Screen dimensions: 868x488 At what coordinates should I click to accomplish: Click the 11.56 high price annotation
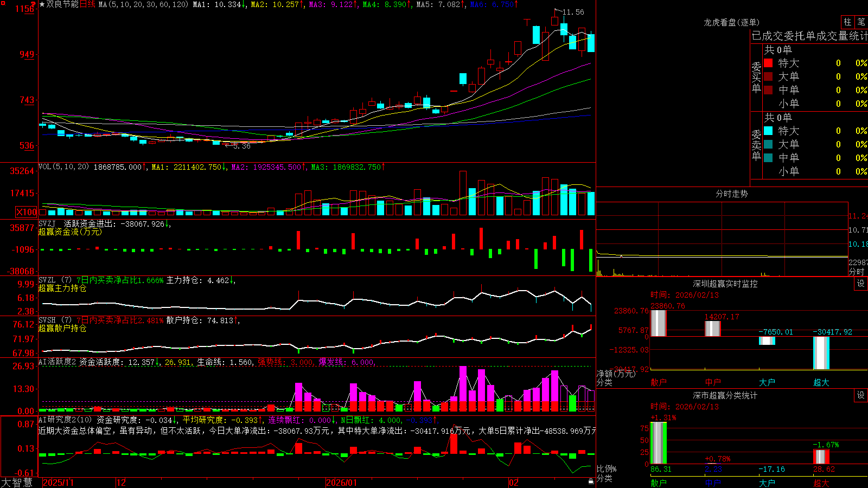pyautogui.click(x=573, y=12)
